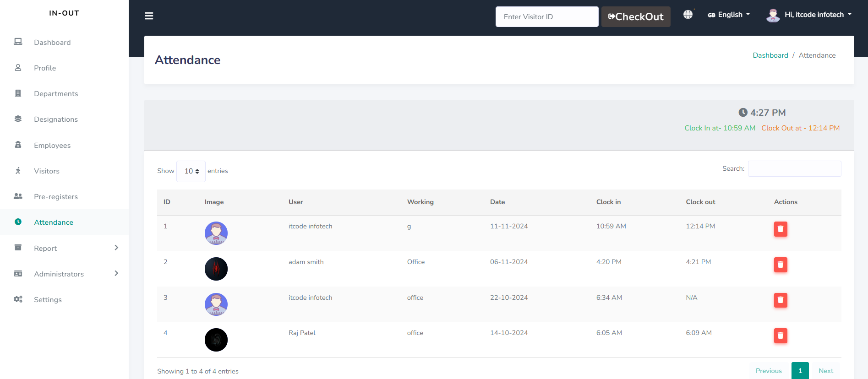Click the Dashboard breadcrumb link

pyautogui.click(x=770, y=55)
